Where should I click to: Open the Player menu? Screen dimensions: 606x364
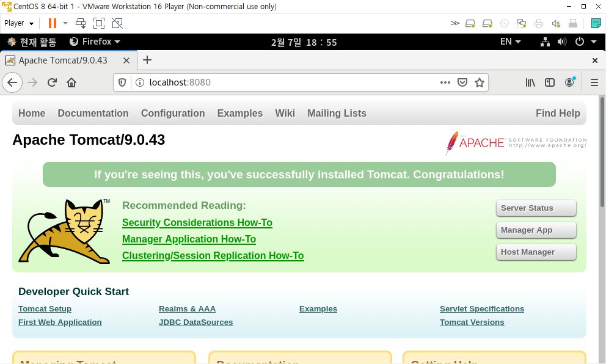(19, 23)
